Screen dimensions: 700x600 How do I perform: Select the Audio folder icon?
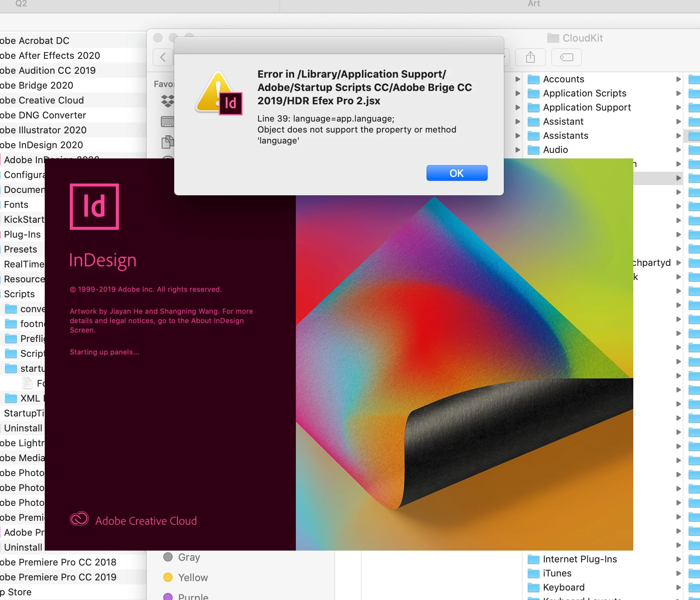pyautogui.click(x=533, y=150)
